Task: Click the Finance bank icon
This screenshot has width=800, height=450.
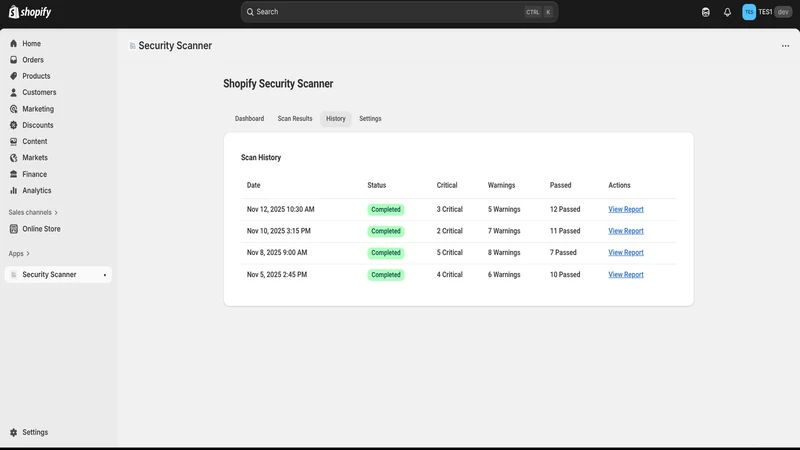Action: [14, 174]
